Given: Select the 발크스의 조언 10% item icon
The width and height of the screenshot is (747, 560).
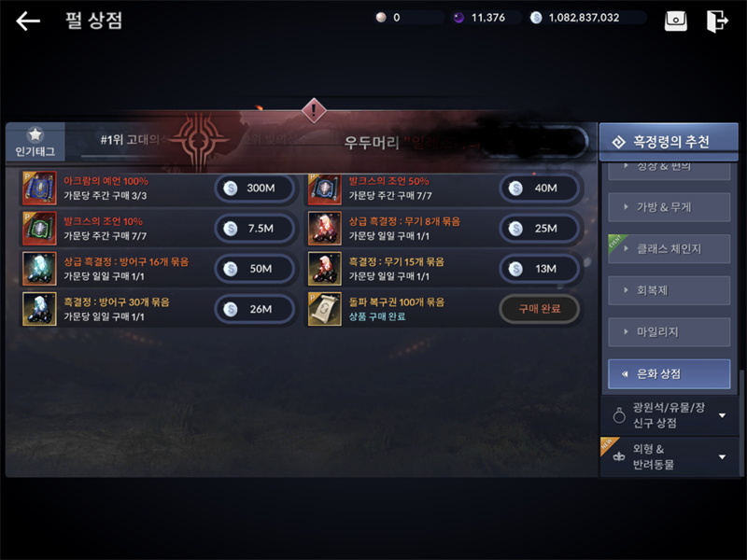Looking at the screenshot, I should click(39, 229).
